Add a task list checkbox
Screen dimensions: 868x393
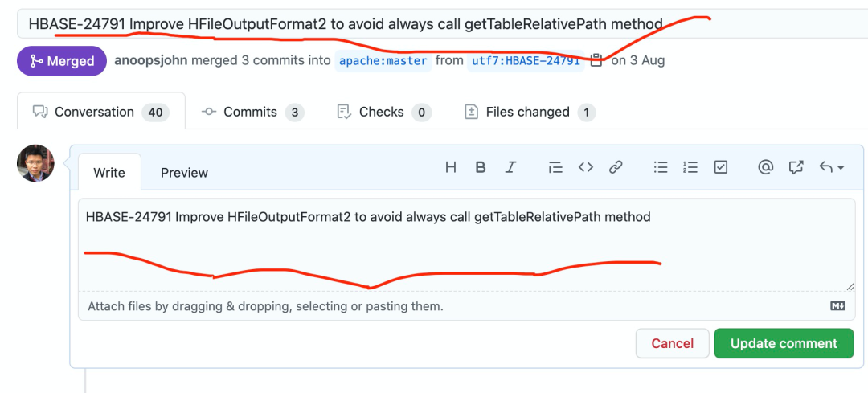click(721, 167)
